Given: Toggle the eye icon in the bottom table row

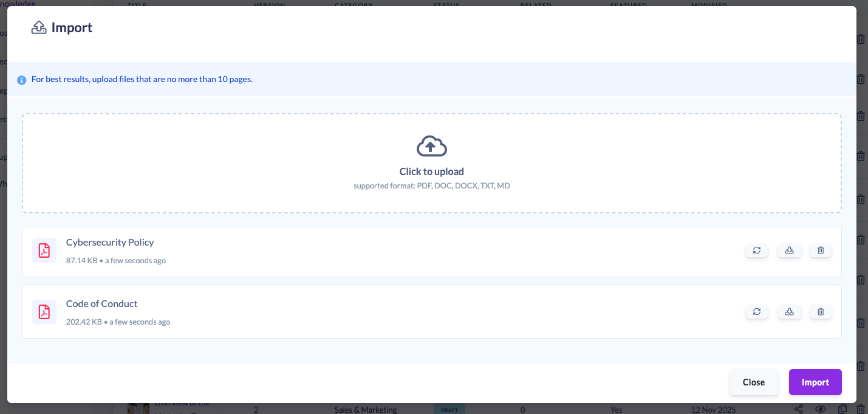Looking at the screenshot, I should coord(819,409).
